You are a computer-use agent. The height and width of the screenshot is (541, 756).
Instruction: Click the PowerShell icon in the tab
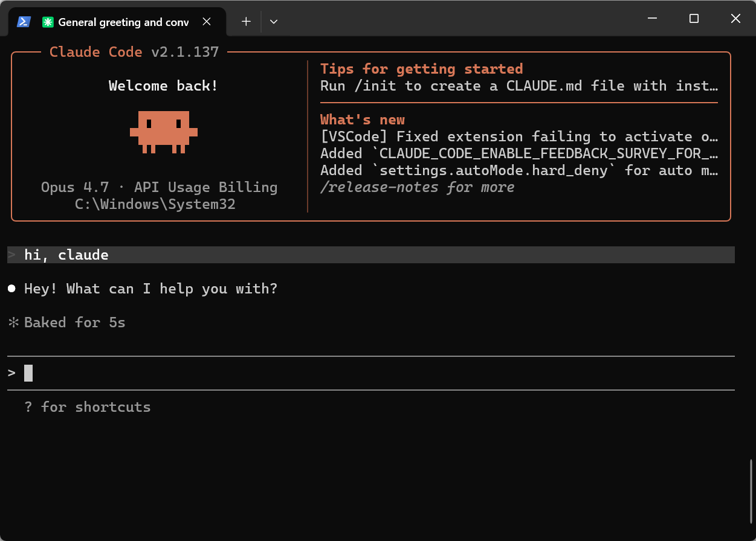pos(24,22)
